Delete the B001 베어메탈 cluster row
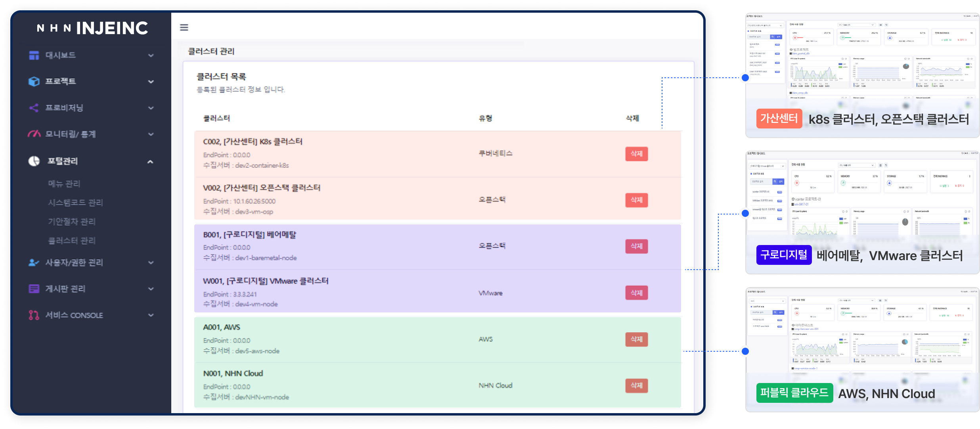Screen dimensions: 980x429 pos(637,246)
